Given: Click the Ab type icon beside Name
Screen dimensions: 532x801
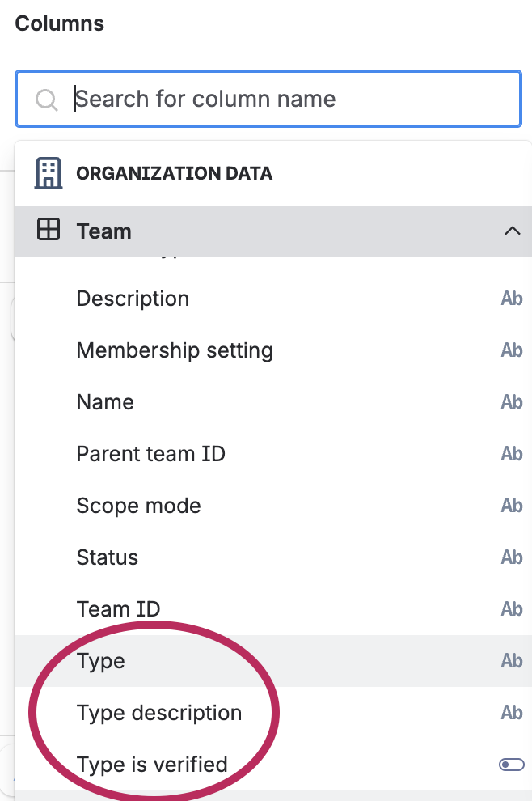Looking at the screenshot, I should pos(512,401).
